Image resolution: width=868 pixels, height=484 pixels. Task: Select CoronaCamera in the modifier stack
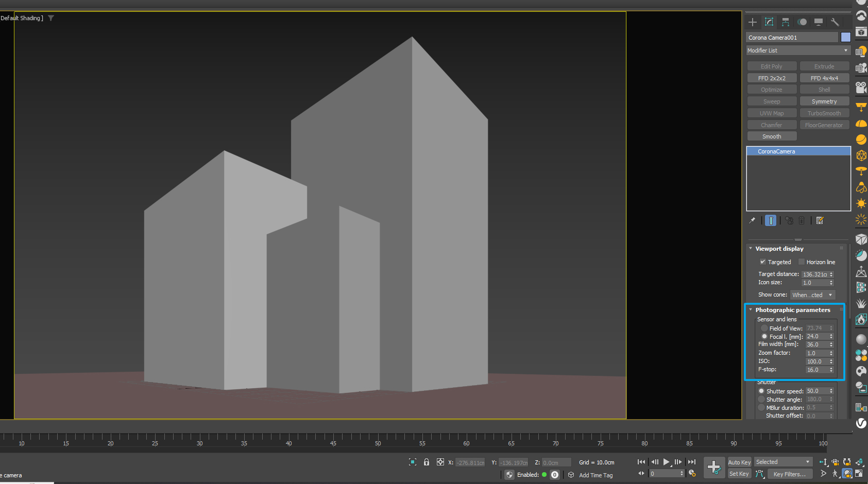776,151
